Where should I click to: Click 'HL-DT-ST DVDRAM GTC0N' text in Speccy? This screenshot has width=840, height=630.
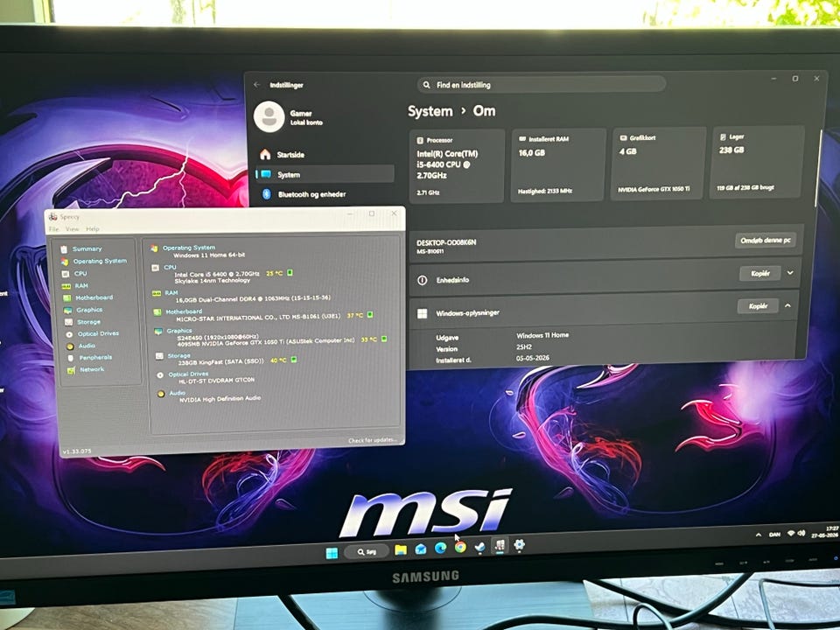pyautogui.click(x=216, y=381)
